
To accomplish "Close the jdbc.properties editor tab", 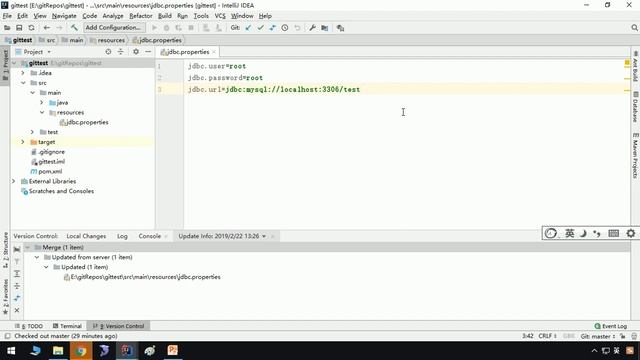I will coord(213,52).
